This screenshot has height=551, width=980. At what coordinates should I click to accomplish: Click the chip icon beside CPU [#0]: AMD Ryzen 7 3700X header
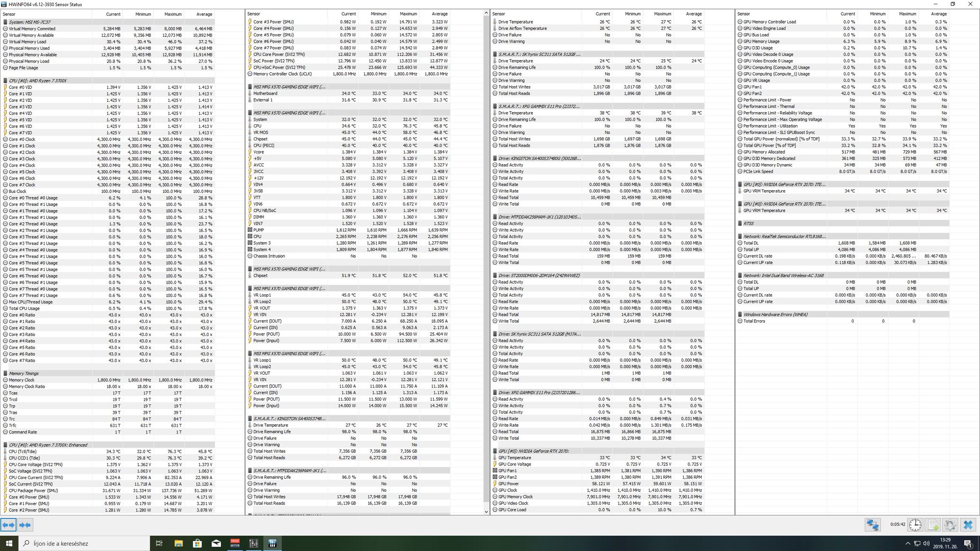[5, 81]
